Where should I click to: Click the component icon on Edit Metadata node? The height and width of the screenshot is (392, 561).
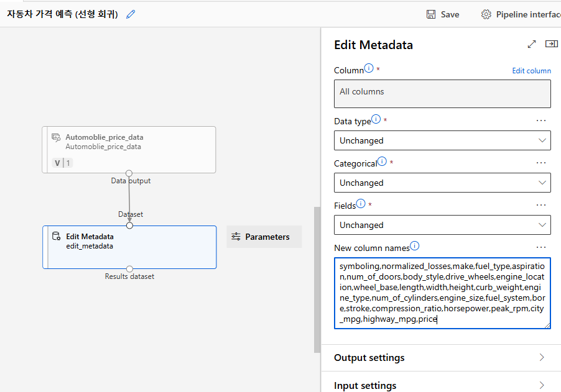tap(57, 236)
